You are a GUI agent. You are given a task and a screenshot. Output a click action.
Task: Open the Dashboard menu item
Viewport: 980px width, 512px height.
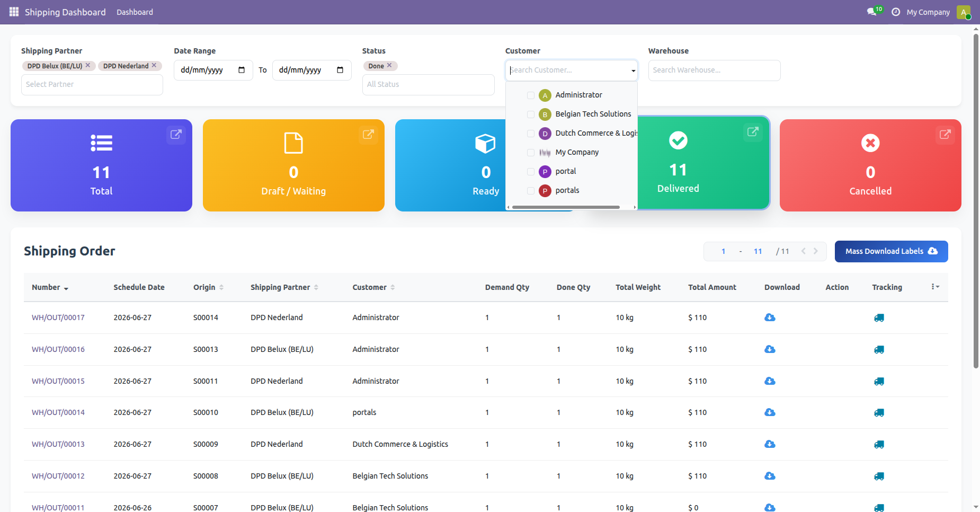click(x=135, y=12)
